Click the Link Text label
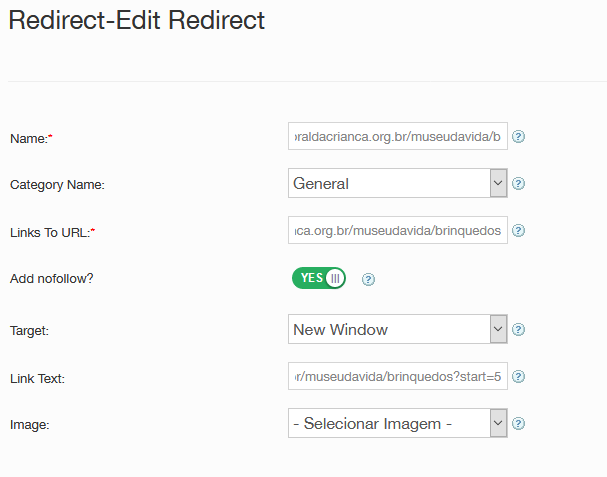 click(x=37, y=378)
